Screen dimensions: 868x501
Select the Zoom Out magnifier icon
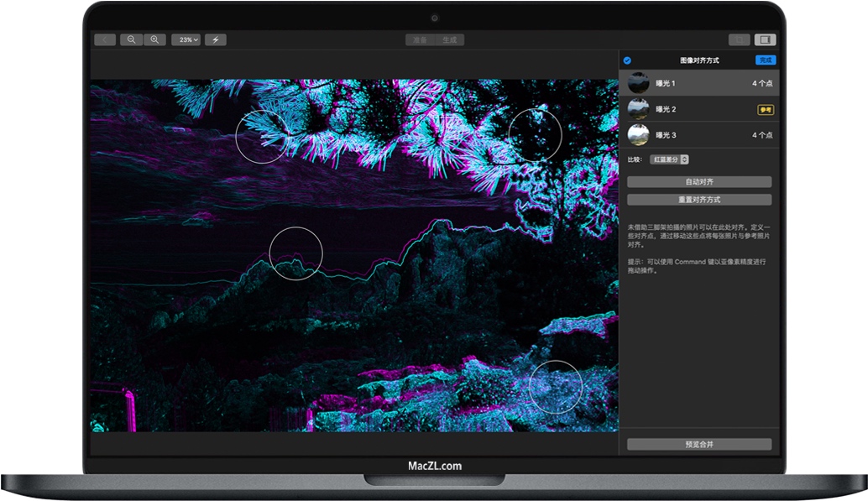point(132,39)
